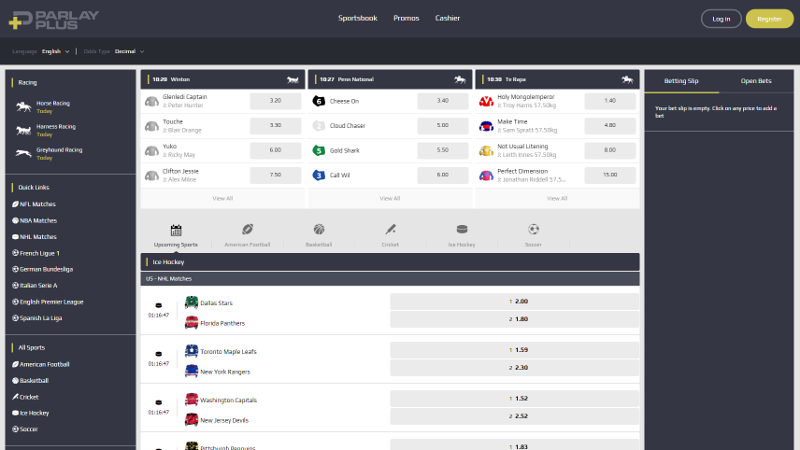This screenshot has height=450, width=800.
Task: Click the Dallas Stars jersey icon
Action: (x=191, y=303)
